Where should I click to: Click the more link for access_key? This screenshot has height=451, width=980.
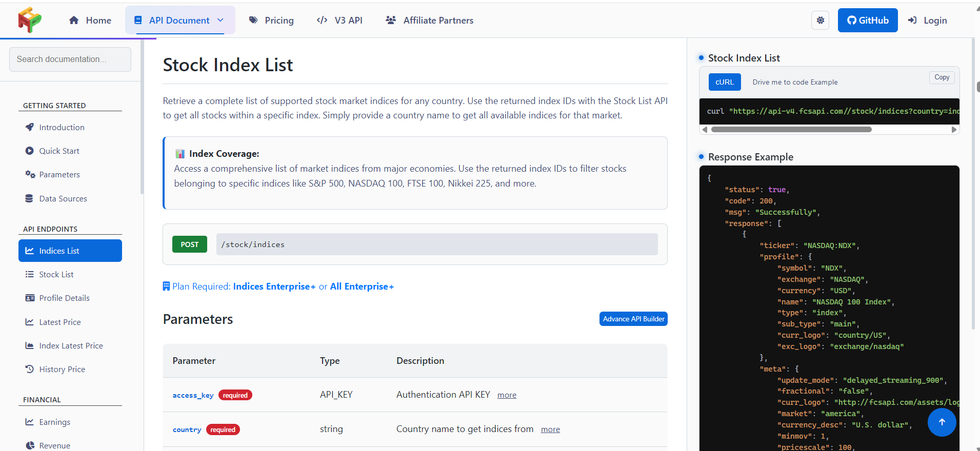[507, 395]
